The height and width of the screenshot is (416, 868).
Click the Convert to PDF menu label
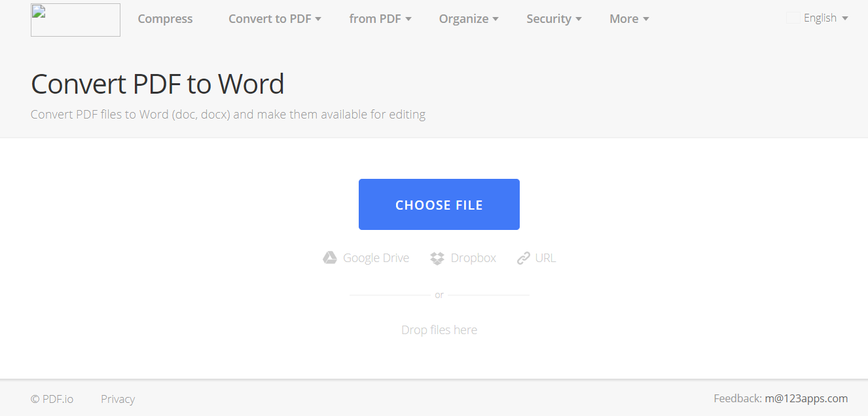[x=270, y=19]
